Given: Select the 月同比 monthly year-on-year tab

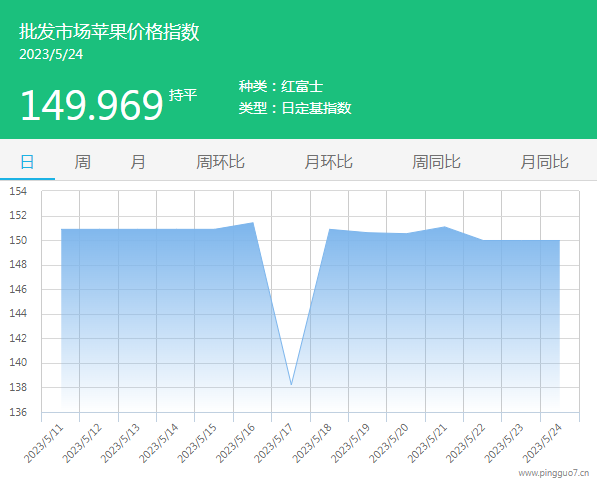Looking at the screenshot, I should [x=544, y=162].
